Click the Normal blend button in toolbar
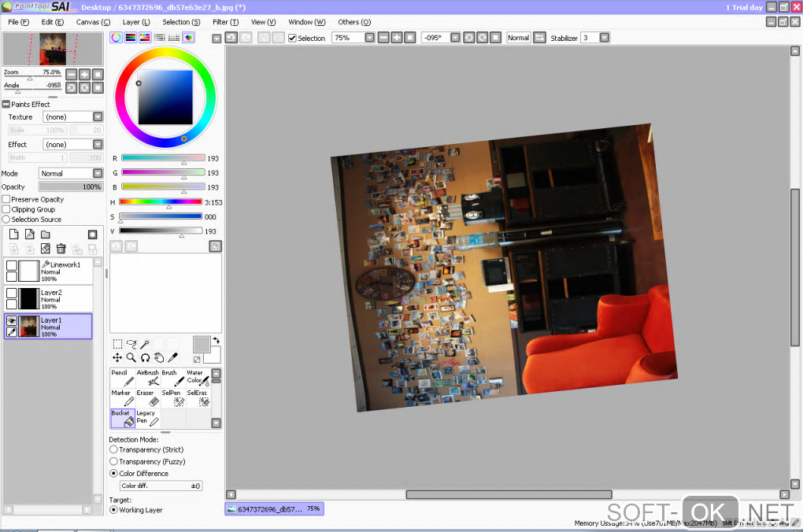 (518, 38)
